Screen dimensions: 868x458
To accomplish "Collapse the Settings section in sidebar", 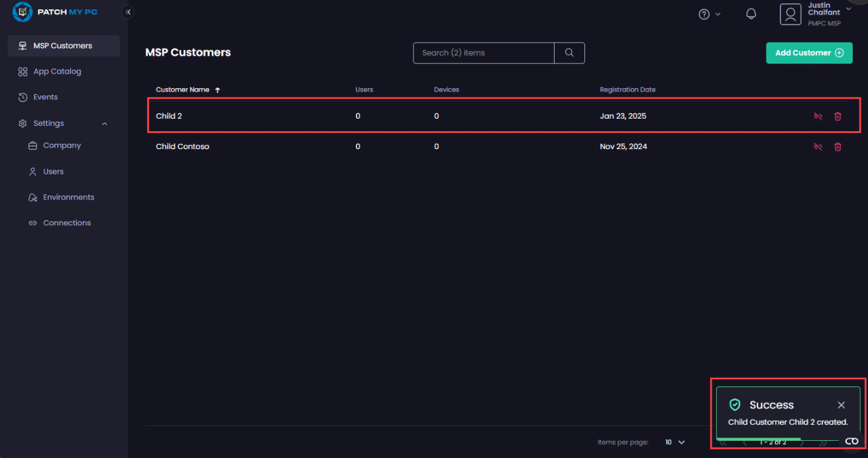I will click(104, 124).
